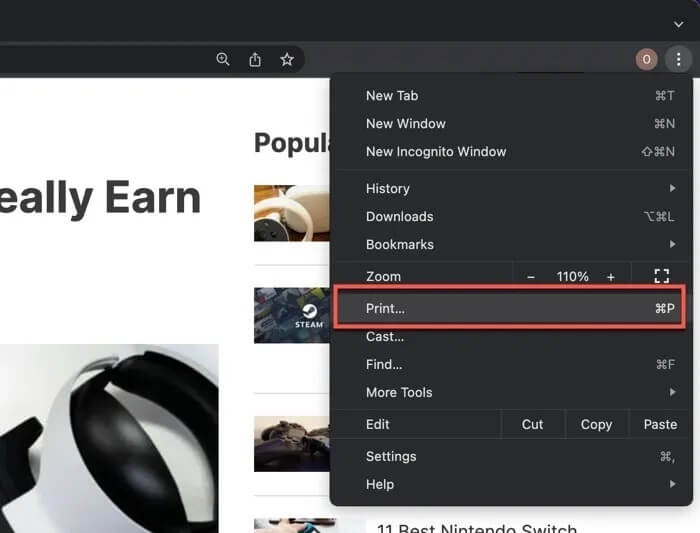This screenshot has height=533, width=700.
Task: Increase zoom with the plus button
Action: [611, 277]
